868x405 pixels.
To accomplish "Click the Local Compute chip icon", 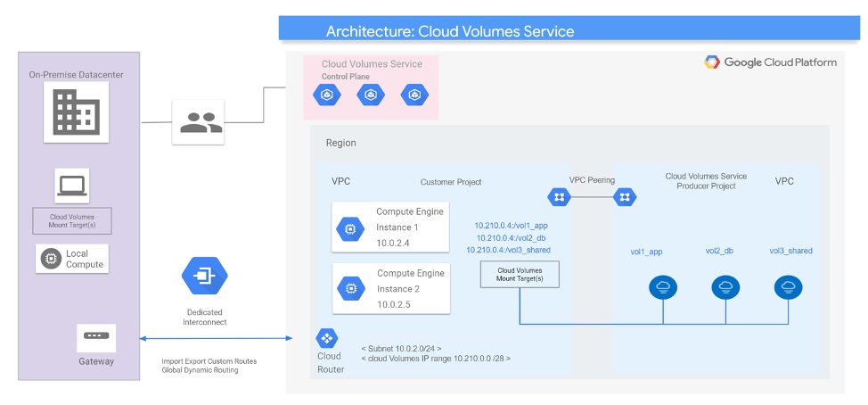I will 51,259.
